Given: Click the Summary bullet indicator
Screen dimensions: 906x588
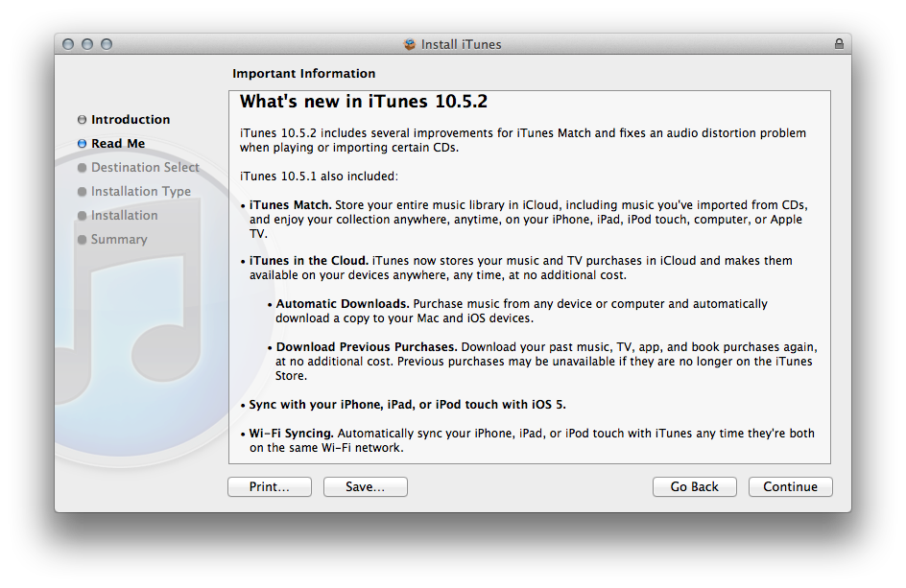Looking at the screenshot, I should pos(82,239).
